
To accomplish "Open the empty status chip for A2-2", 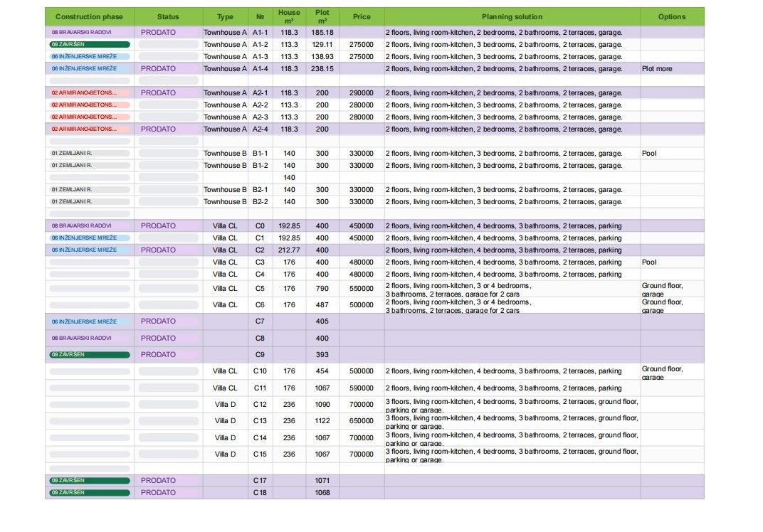I will pyautogui.click(x=169, y=105).
